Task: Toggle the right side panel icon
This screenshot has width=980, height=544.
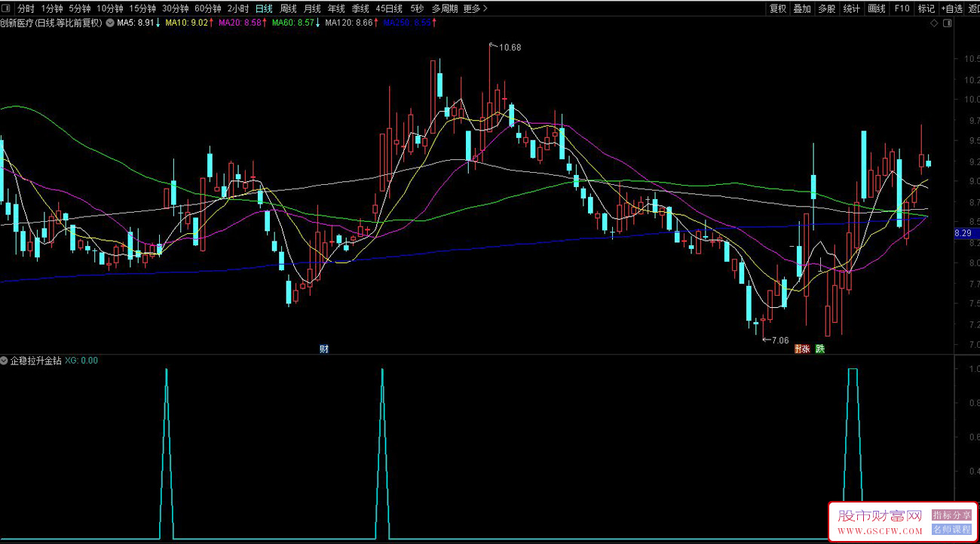Action: [x=948, y=23]
